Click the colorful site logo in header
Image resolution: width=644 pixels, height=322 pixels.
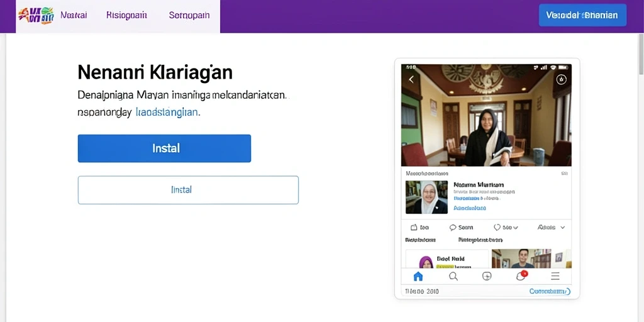(36, 16)
